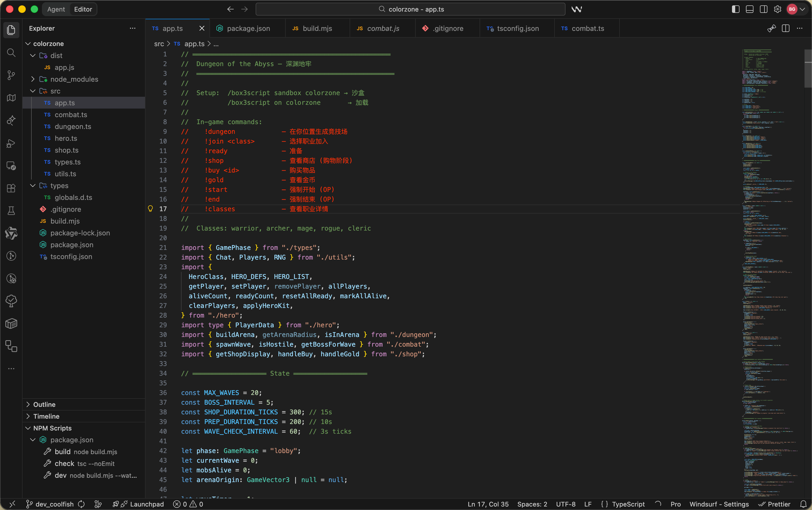Toggle bottom panel visibility
The height and width of the screenshot is (510, 812).
tap(750, 9)
